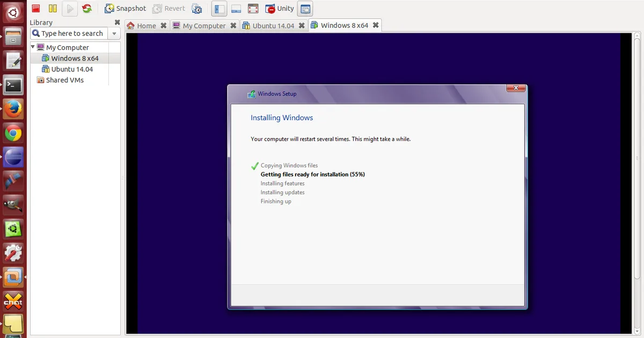Click the Installing Windows heading

[282, 117]
